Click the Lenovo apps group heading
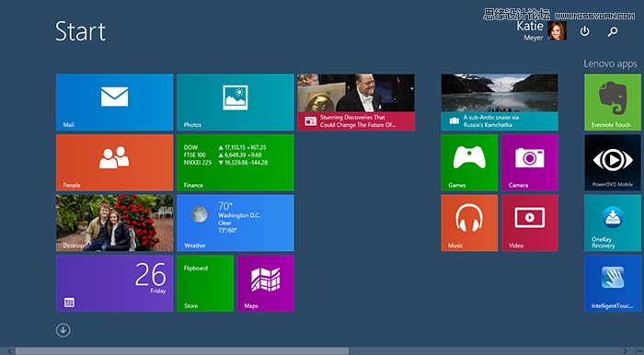Image resolution: width=644 pixels, height=355 pixels. coord(610,63)
